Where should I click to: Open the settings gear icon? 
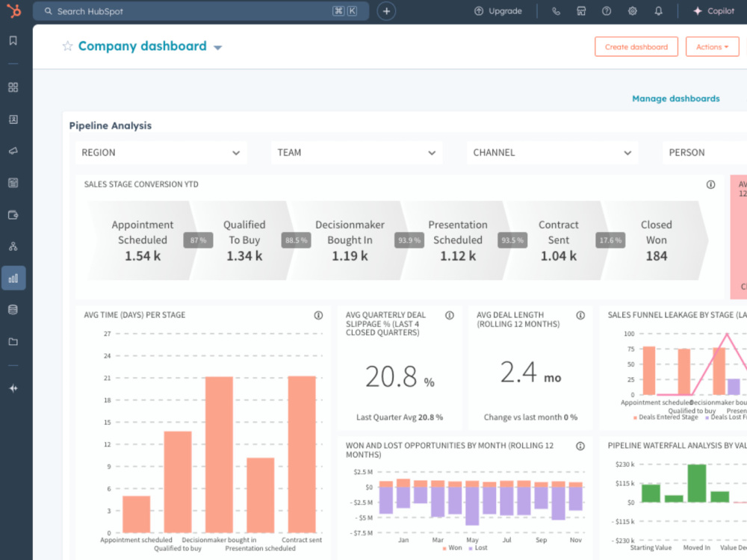pyautogui.click(x=632, y=11)
